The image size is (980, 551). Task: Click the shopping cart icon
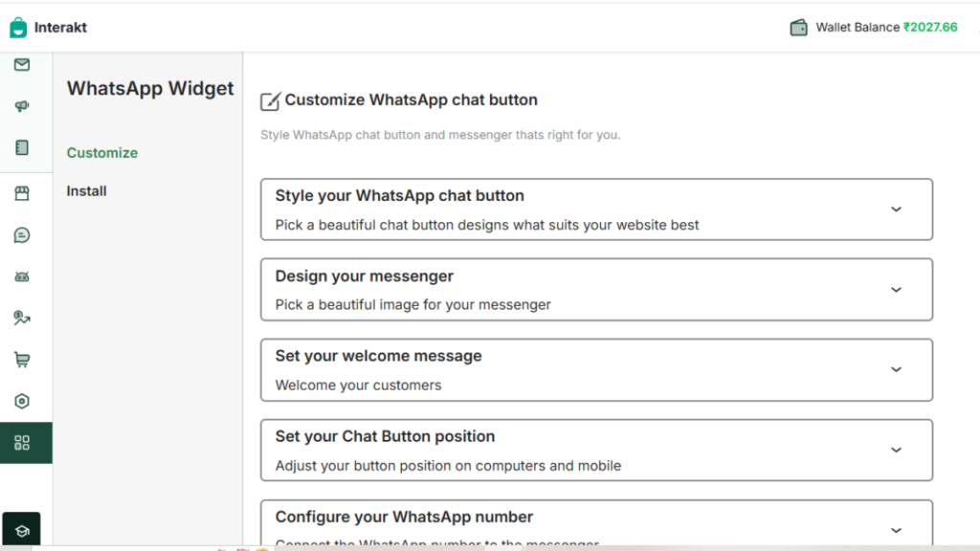point(24,359)
